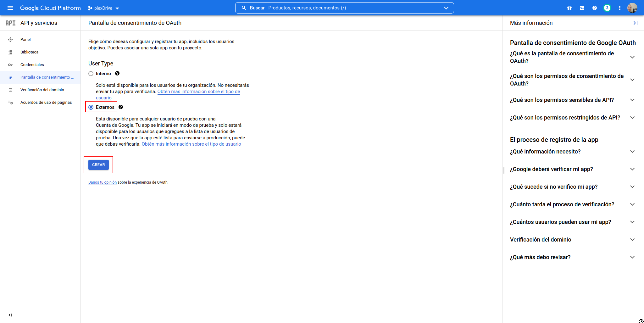Select the Interno user type radio button

click(91, 74)
